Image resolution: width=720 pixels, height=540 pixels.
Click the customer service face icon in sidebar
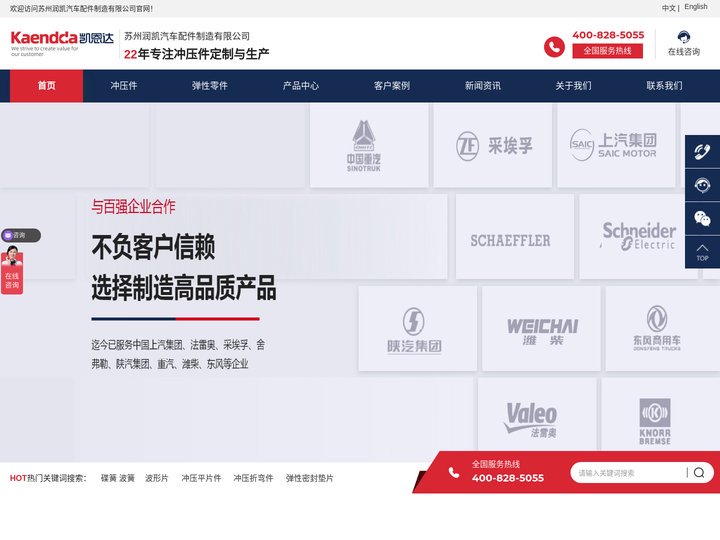click(702, 185)
